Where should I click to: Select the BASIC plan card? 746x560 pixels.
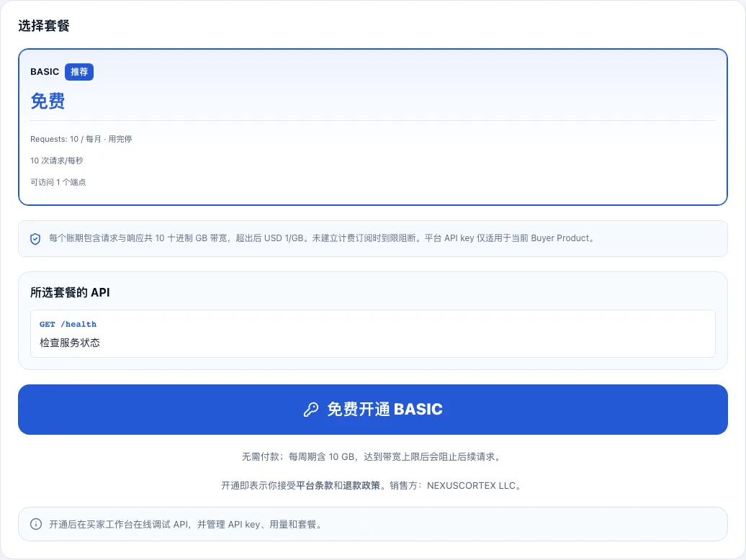click(x=373, y=127)
